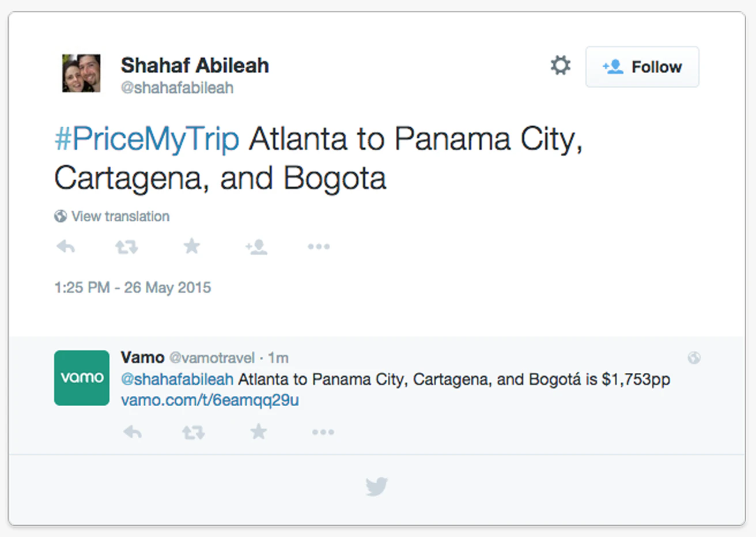Open the gear settings menu
Screen dimensions: 756x537
click(x=560, y=66)
